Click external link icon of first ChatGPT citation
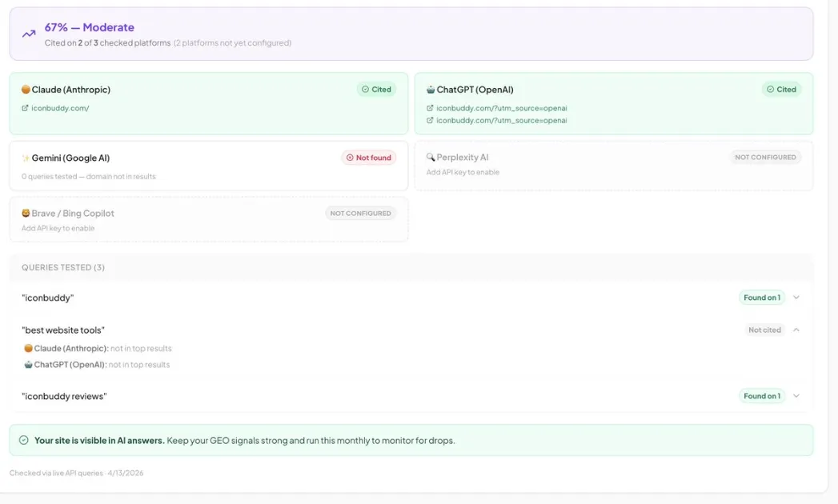 pyautogui.click(x=430, y=108)
